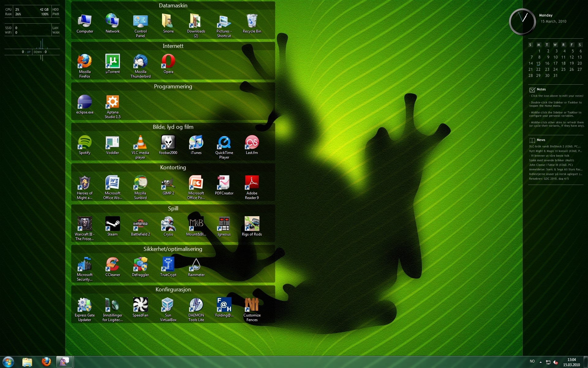Viewport: 588px width, 368px height.
Task: Open GIMP 2 shortcut
Action: click(168, 186)
